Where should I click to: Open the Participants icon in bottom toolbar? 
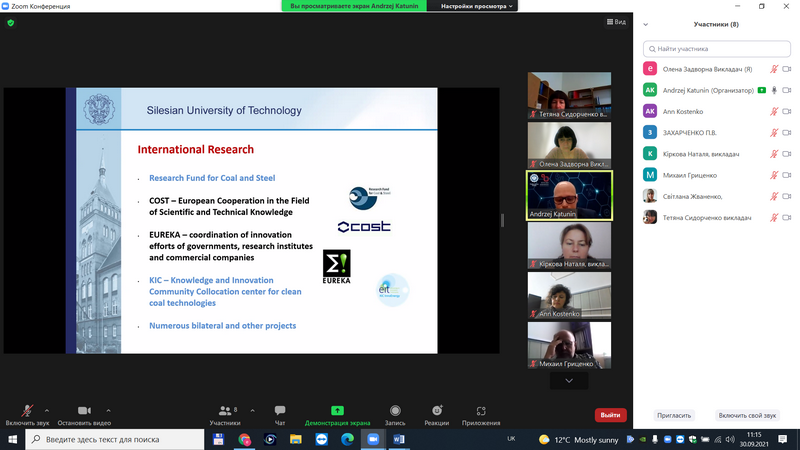point(225,412)
